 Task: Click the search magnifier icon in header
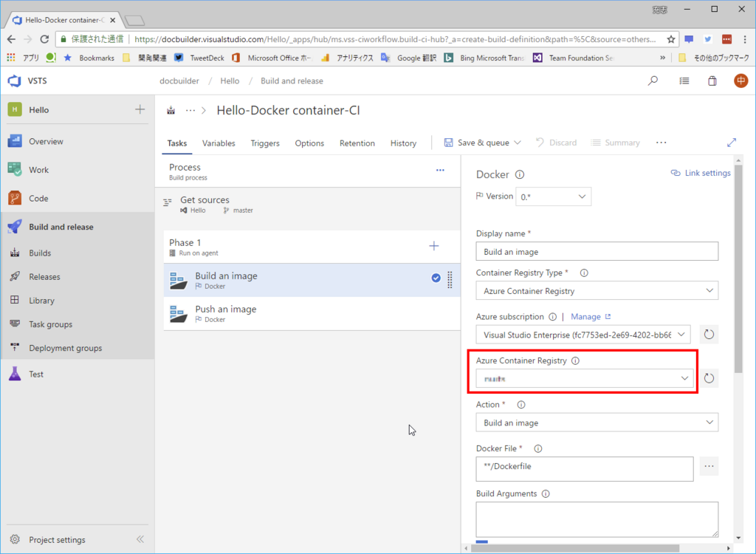pos(653,81)
